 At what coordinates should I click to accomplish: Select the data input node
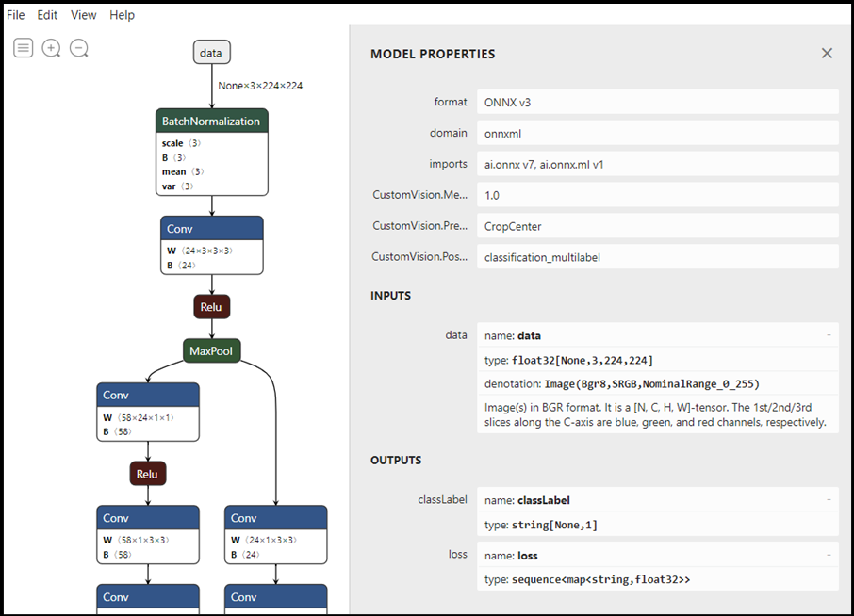coord(211,53)
